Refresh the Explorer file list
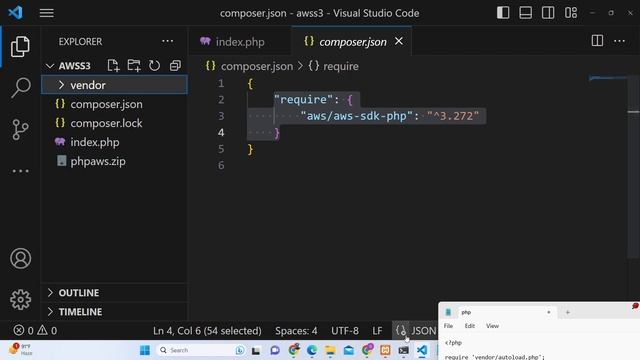This screenshot has height=360, width=640. pos(154,66)
